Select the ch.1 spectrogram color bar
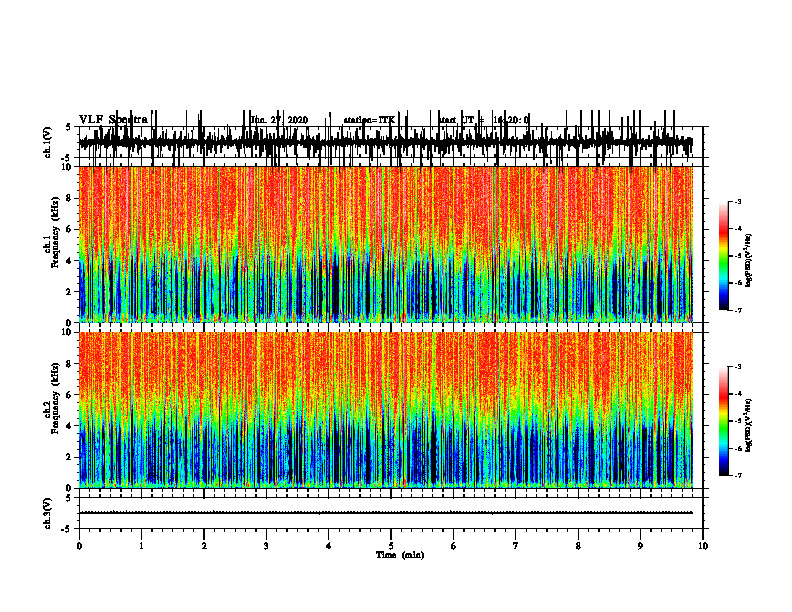792x612 pixels. [x=724, y=256]
